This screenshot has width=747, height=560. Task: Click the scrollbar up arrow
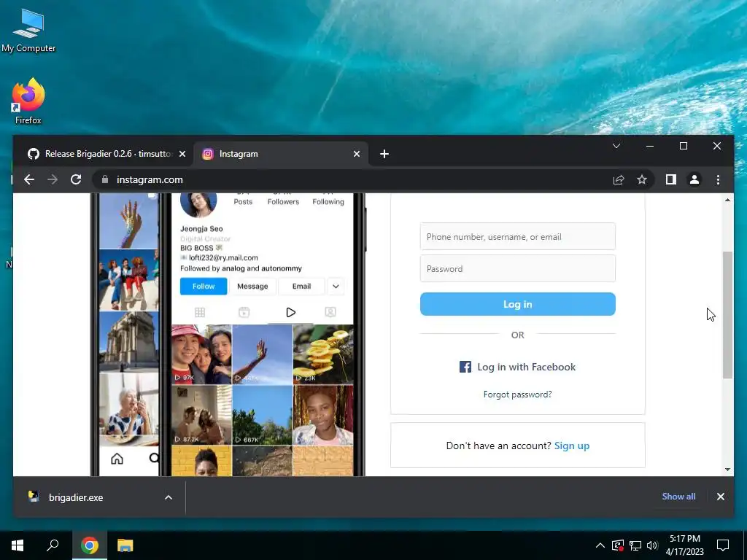pyautogui.click(x=727, y=200)
